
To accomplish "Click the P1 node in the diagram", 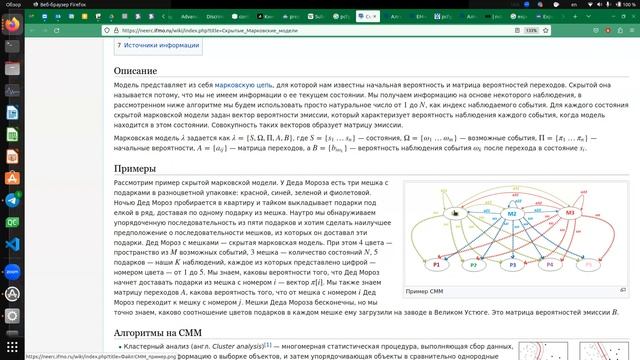I will [436, 264].
